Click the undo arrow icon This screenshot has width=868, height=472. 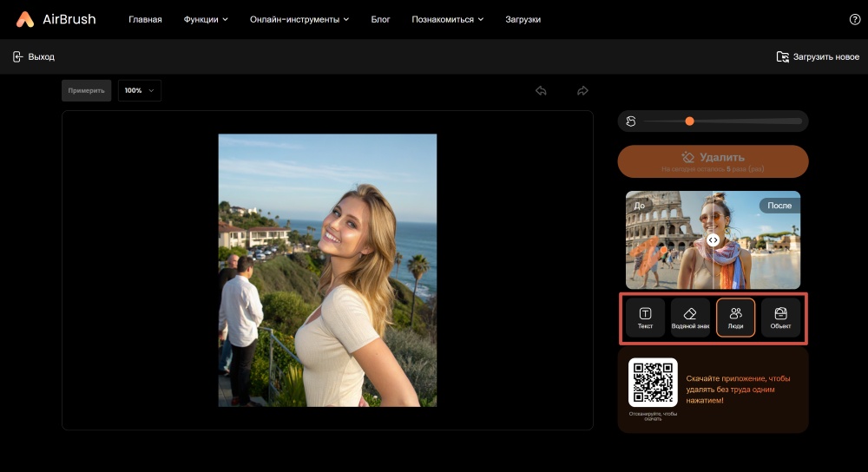click(x=541, y=91)
